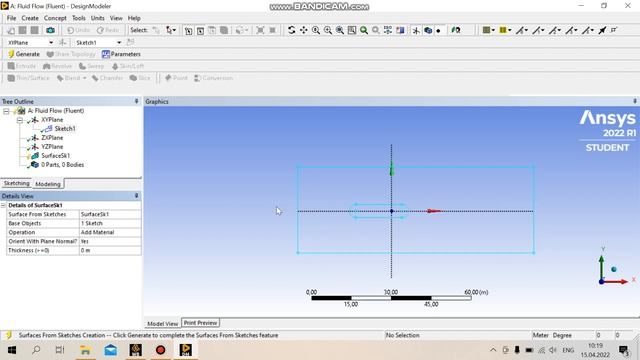The height and width of the screenshot is (360, 640).
Task: Open the Select mode dropdown arrow
Action: tap(174, 30)
